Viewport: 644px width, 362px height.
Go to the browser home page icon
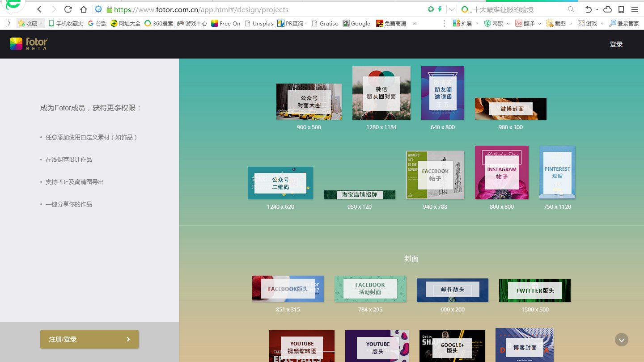(x=84, y=9)
